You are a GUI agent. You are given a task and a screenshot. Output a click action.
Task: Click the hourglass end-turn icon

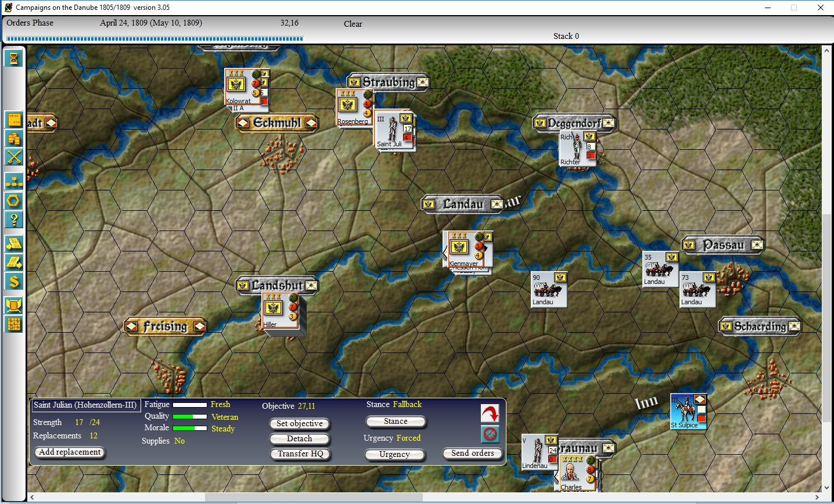point(14,58)
